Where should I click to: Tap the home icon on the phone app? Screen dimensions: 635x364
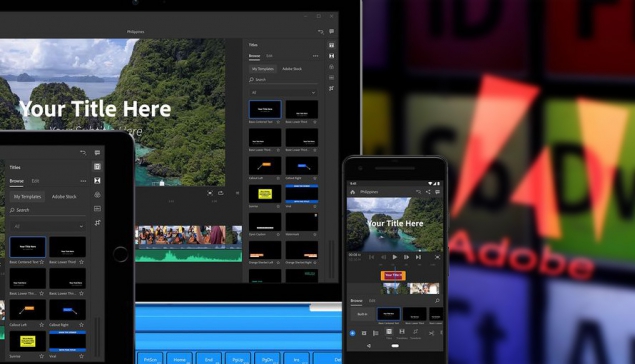click(x=352, y=192)
